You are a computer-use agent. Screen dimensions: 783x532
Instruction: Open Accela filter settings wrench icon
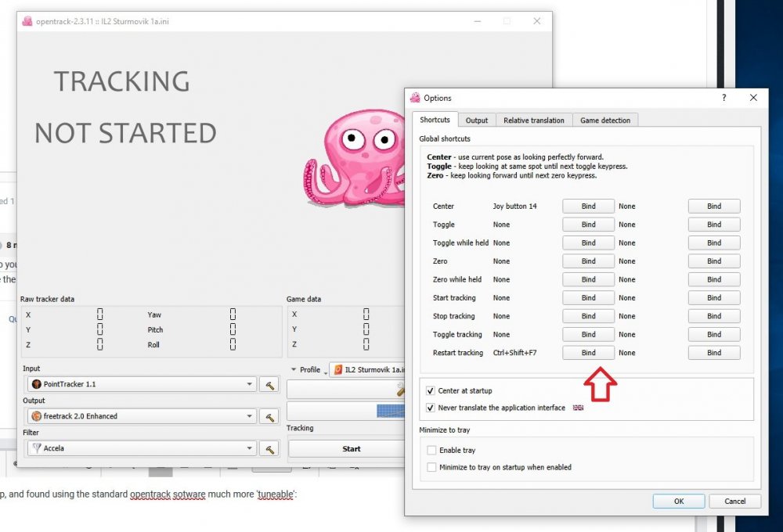[x=269, y=448]
